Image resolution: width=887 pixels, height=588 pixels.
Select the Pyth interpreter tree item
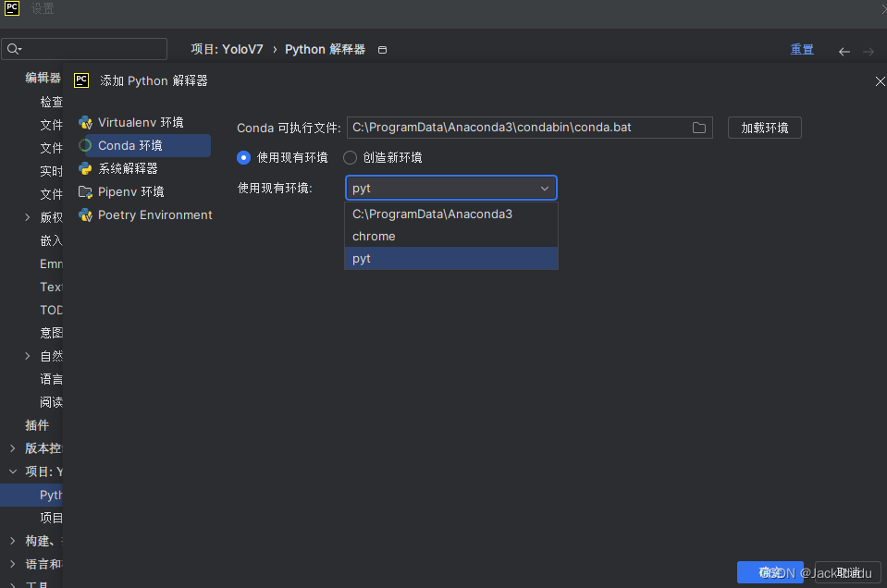[31, 495]
